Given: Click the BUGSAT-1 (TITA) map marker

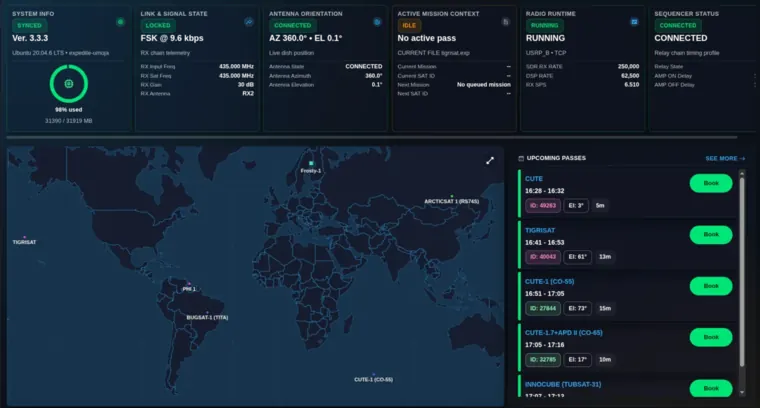Looking at the screenshot, I should pos(206,310).
